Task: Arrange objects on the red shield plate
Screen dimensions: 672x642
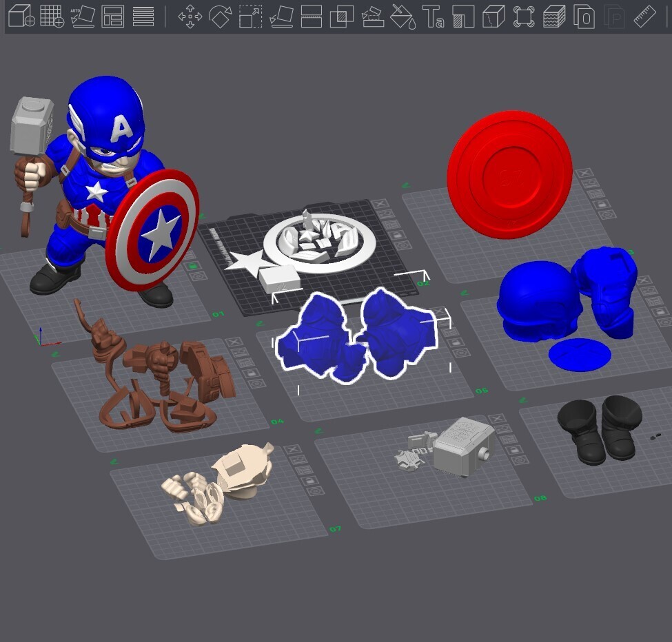Action: (595, 194)
